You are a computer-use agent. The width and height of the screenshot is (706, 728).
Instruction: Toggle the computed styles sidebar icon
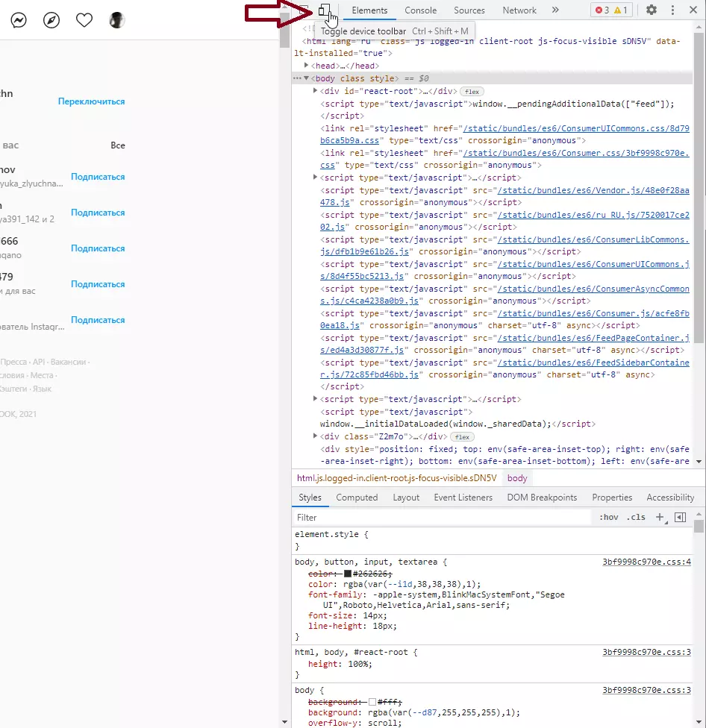pos(681,517)
